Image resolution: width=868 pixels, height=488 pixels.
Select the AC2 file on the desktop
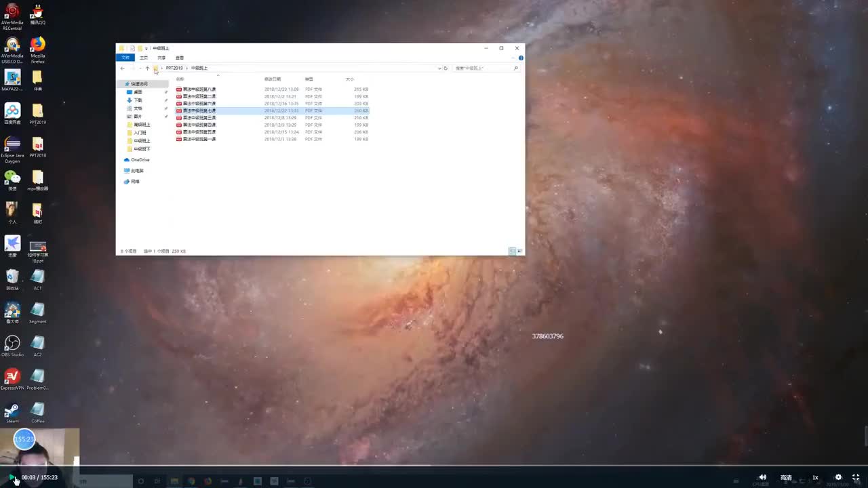pos(37,346)
